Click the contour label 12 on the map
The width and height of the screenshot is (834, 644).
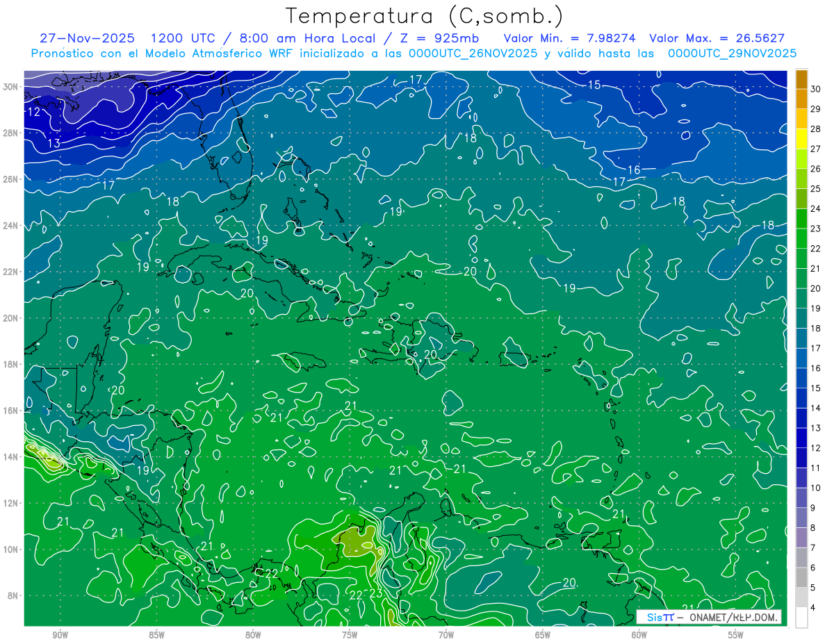coord(33,112)
